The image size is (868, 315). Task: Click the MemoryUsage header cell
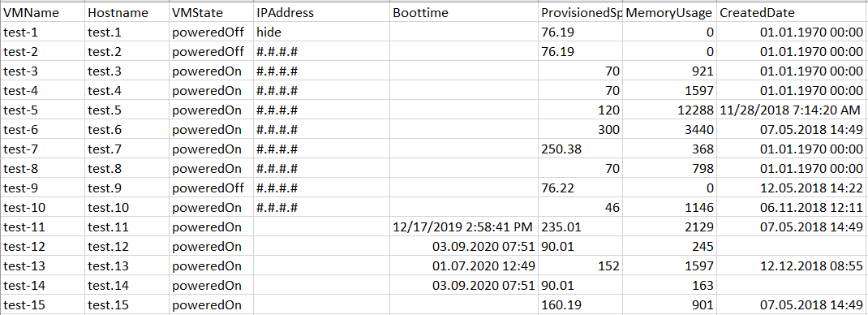[x=669, y=13]
